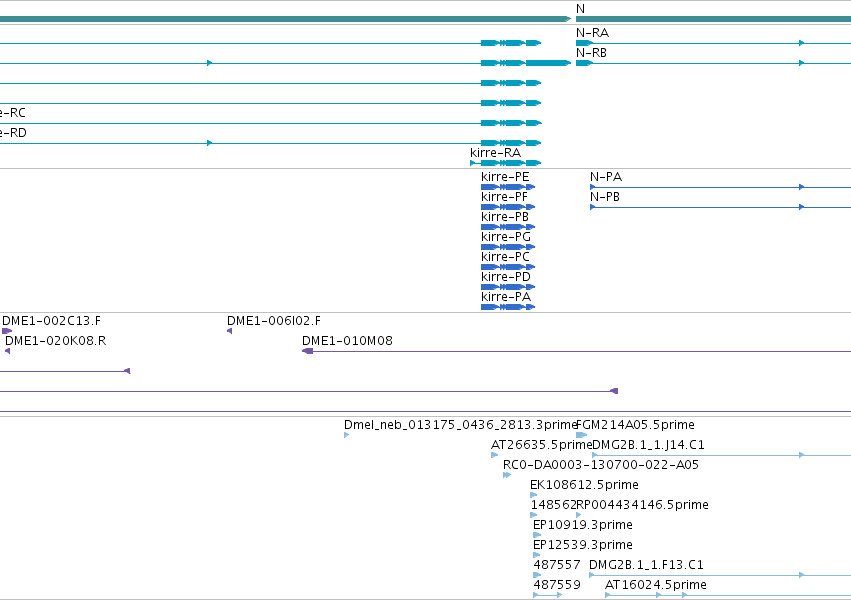851x600 pixels.
Task: Click the EP10919.3prime EST label
Action: point(582,525)
